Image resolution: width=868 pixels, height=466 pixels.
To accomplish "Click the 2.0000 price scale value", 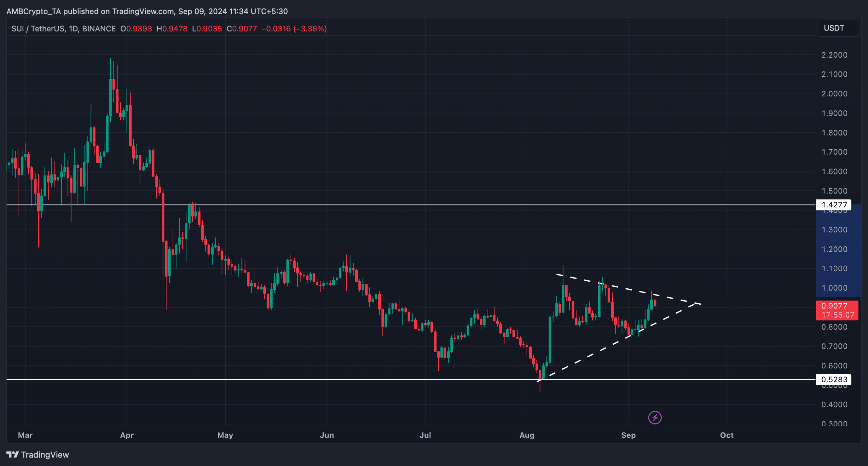I will tap(834, 94).
